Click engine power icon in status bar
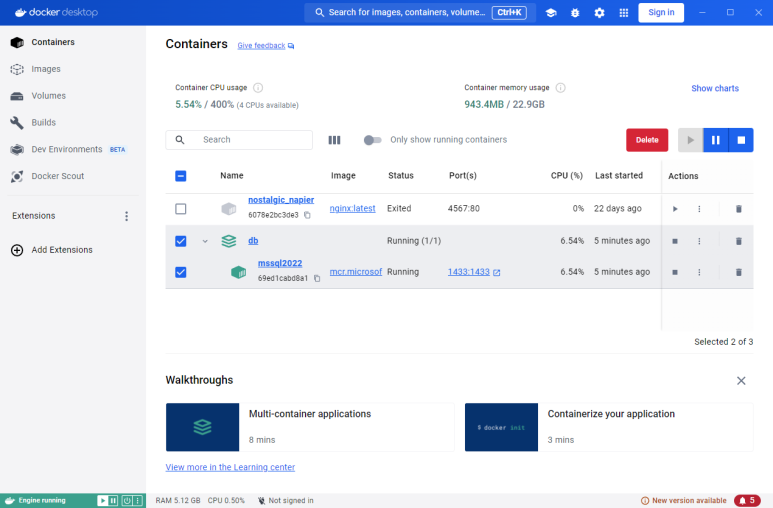 pyautogui.click(x=127, y=501)
